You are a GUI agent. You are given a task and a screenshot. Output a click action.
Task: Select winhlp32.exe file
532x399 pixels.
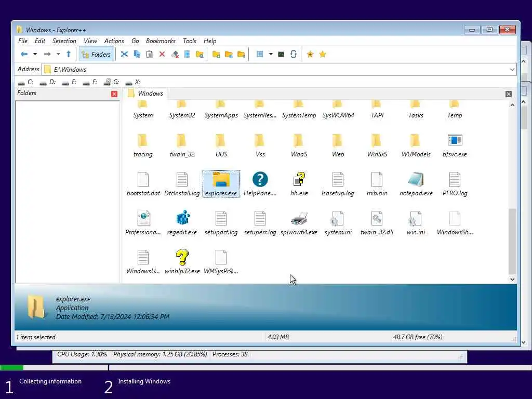[182, 262]
